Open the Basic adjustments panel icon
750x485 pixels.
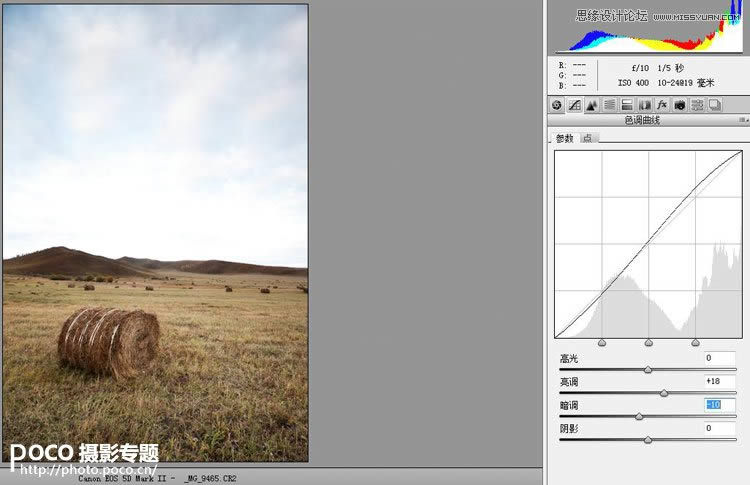click(x=557, y=105)
